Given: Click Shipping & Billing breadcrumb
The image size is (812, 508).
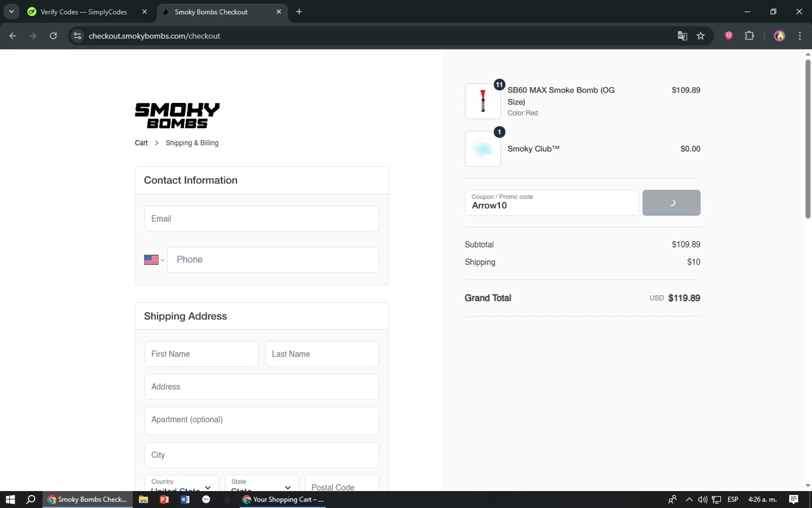Looking at the screenshot, I should pyautogui.click(x=192, y=143).
